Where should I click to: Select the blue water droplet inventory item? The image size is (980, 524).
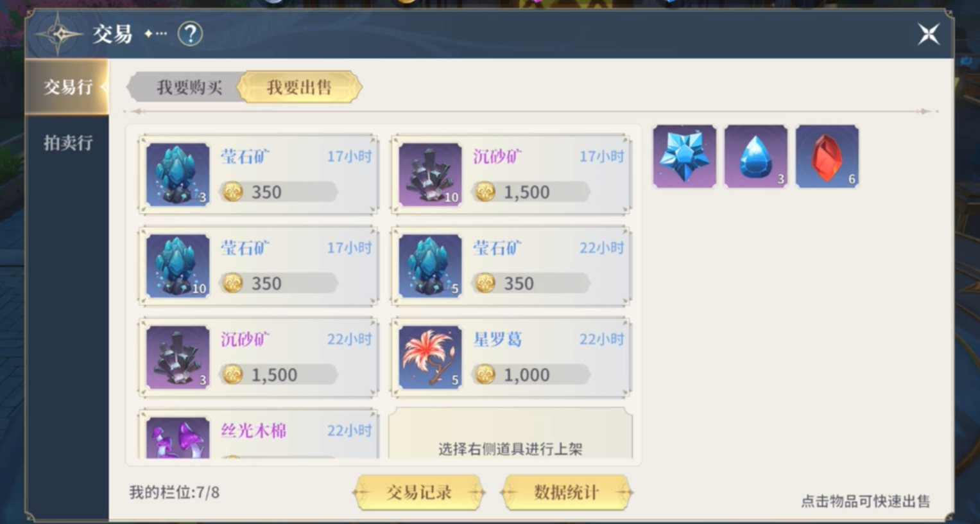(755, 156)
